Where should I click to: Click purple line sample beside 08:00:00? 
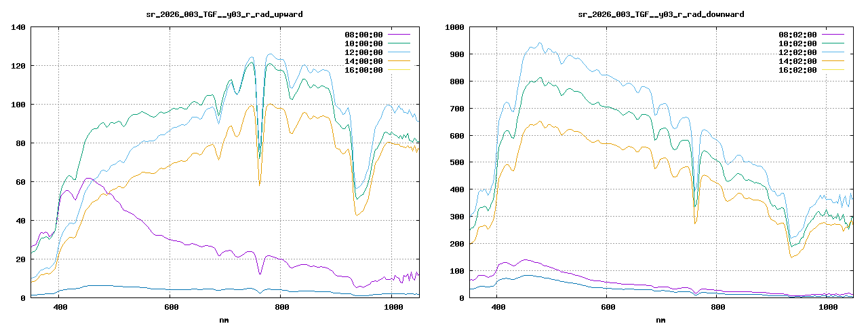point(399,34)
